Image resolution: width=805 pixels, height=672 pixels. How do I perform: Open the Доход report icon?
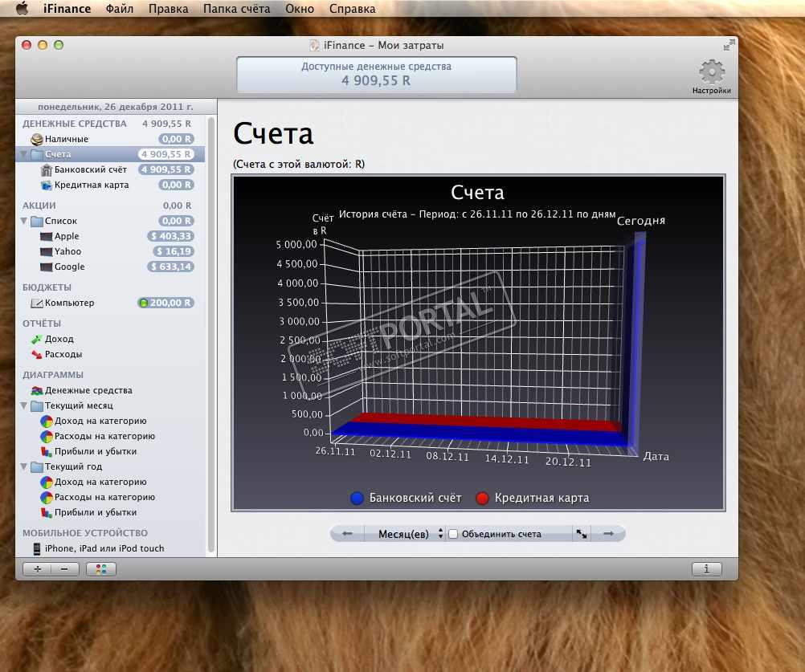(x=37, y=340)
